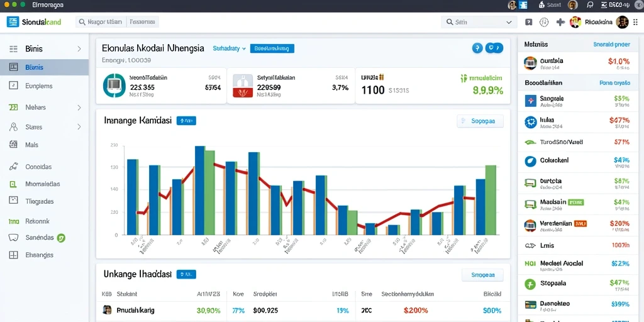Screen dimensions: 644x322
Task: Click the Sopogaa button above chart
Action: tap(480, 121)
